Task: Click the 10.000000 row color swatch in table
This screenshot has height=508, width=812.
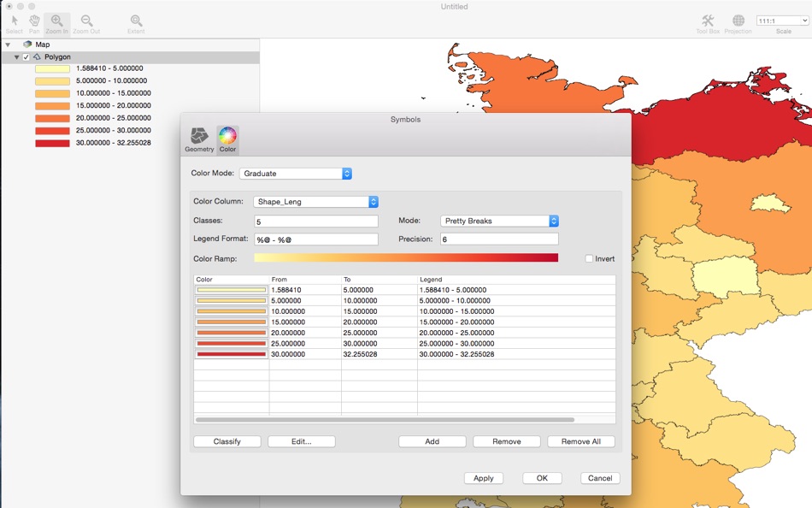Action: [x=232, y=311]
